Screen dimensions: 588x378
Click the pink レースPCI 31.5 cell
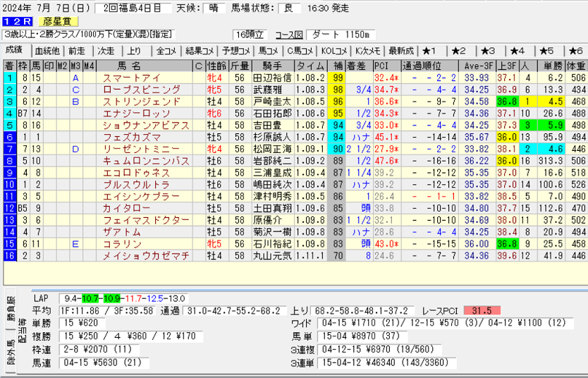point(482,310)
